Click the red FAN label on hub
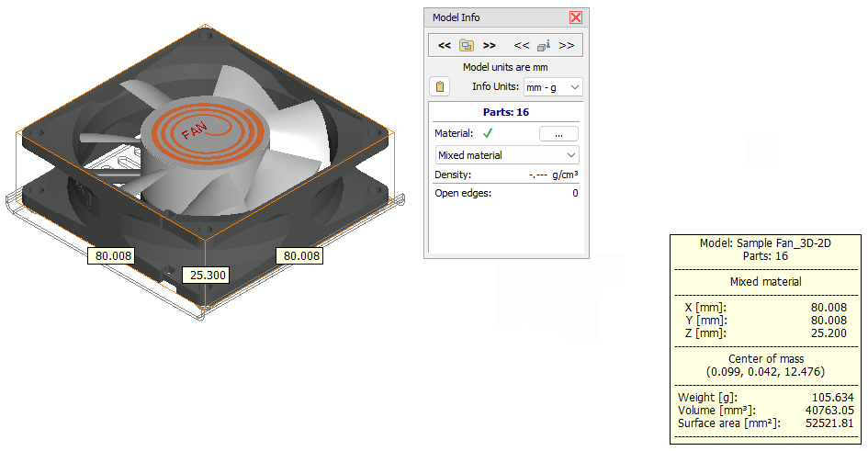 tap(195, 131)
